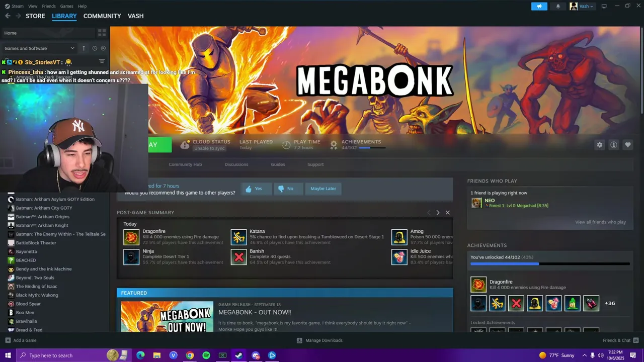Expand the +36 more achievements
Viewport: 644px width, 362px height.
pyautogui.click(x=610, y=303)
